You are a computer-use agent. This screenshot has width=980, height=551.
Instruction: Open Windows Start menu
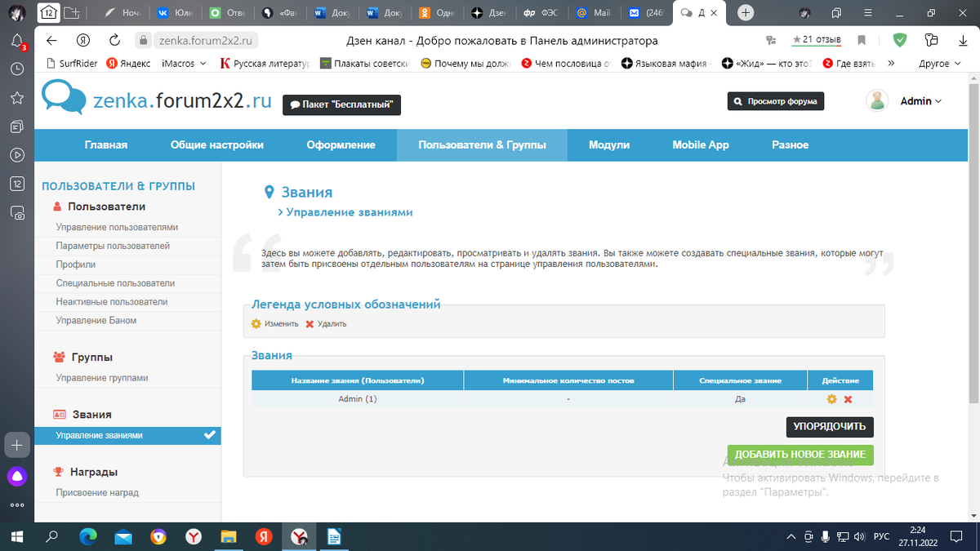[17, 536]
